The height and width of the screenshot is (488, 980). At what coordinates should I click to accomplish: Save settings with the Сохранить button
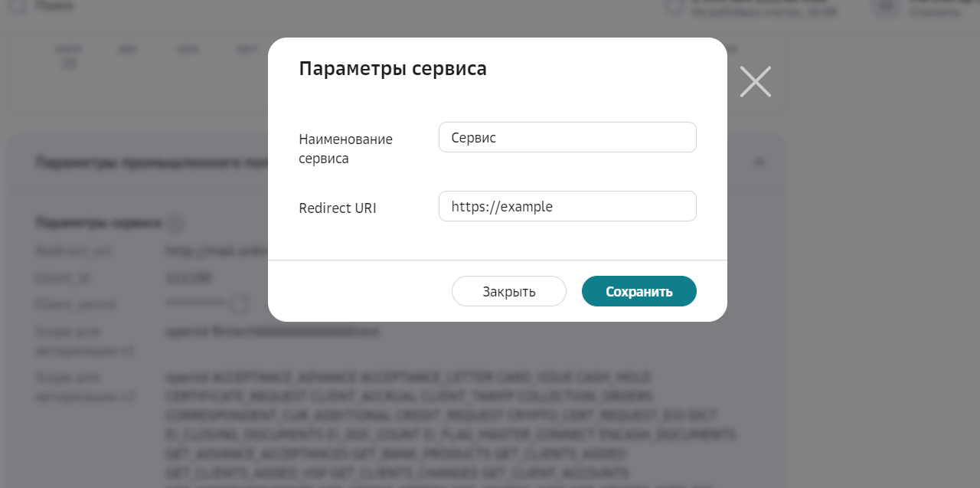tap(639, 291)
